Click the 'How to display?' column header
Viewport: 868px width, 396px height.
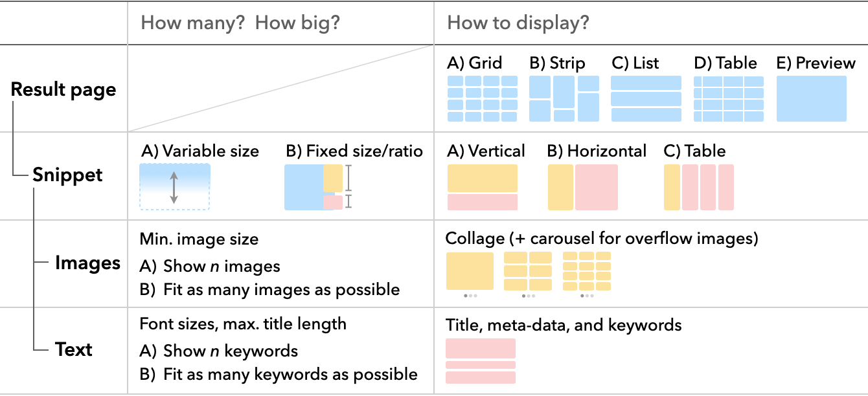518,23
